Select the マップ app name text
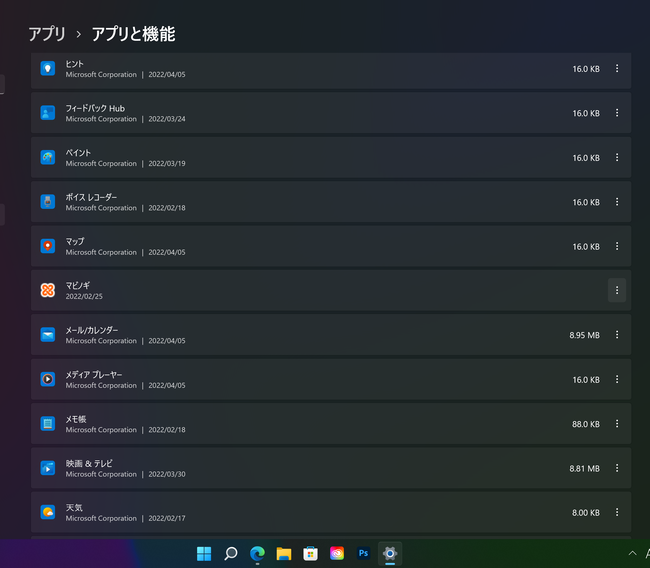Image resolution: width=650 pixels, height=568 pixels. [75, 241]
